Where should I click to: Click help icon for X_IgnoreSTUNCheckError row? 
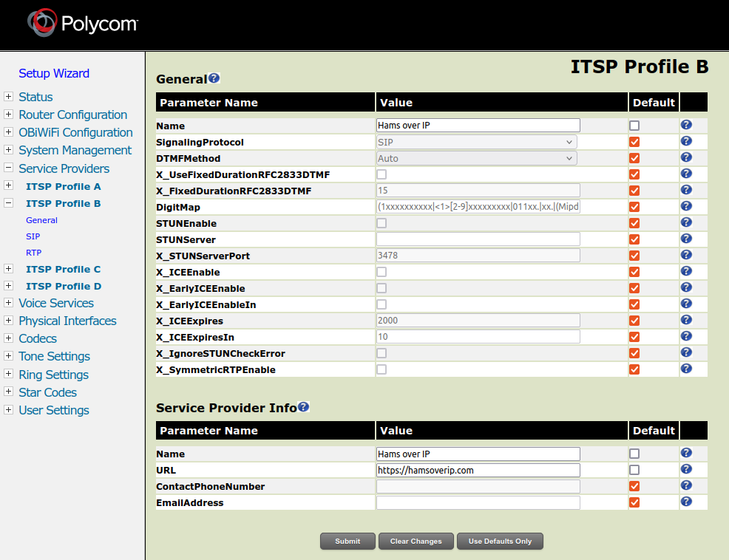tap(686, 352)
